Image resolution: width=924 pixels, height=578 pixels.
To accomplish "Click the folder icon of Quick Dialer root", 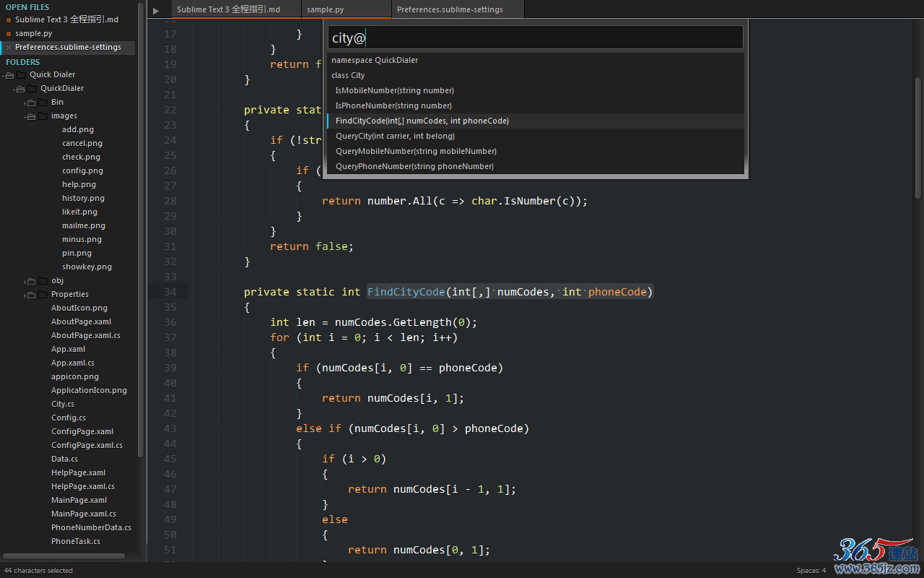I will (x=21, y=75).
